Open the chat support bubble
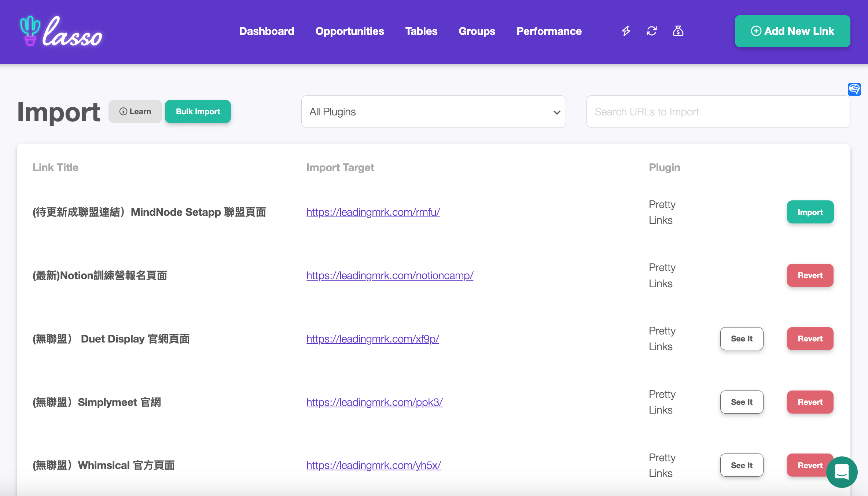868x496 pixels. [842, 472]
